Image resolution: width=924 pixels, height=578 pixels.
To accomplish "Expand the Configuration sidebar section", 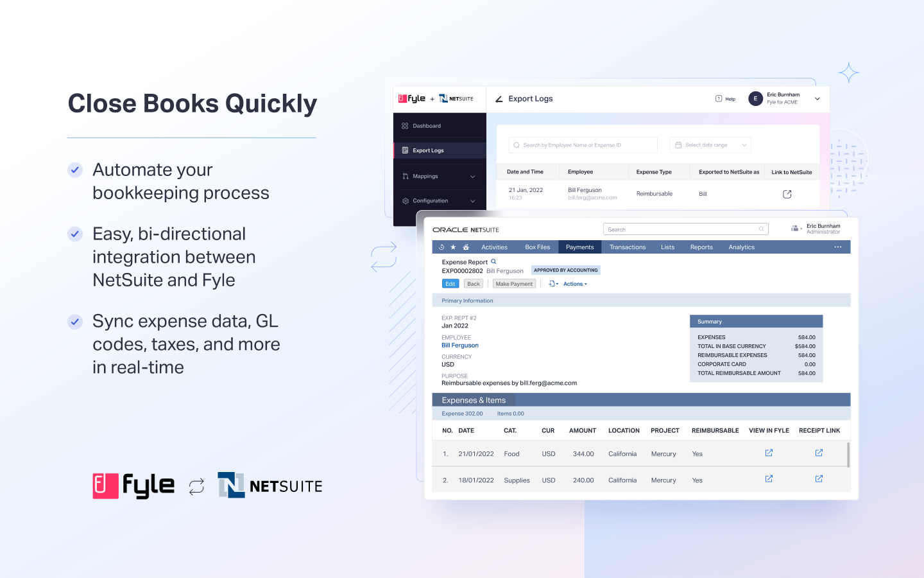I will [440, 201].
